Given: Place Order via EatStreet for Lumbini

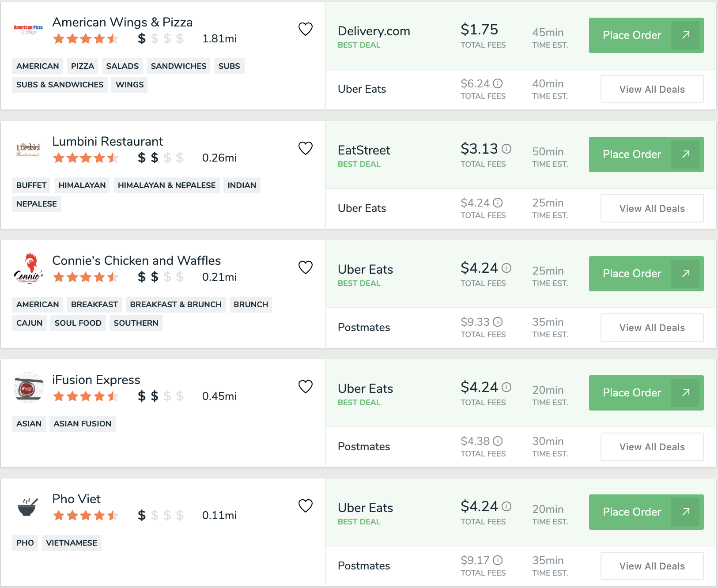Looking at the screenshot, I should pos(646,155).
